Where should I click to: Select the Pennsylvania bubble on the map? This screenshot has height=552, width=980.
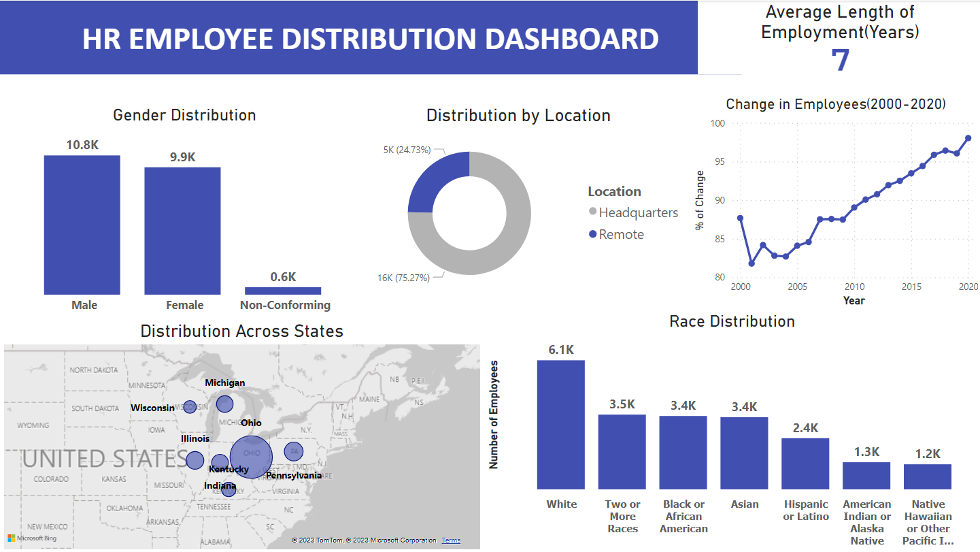(x=293, y=451)
